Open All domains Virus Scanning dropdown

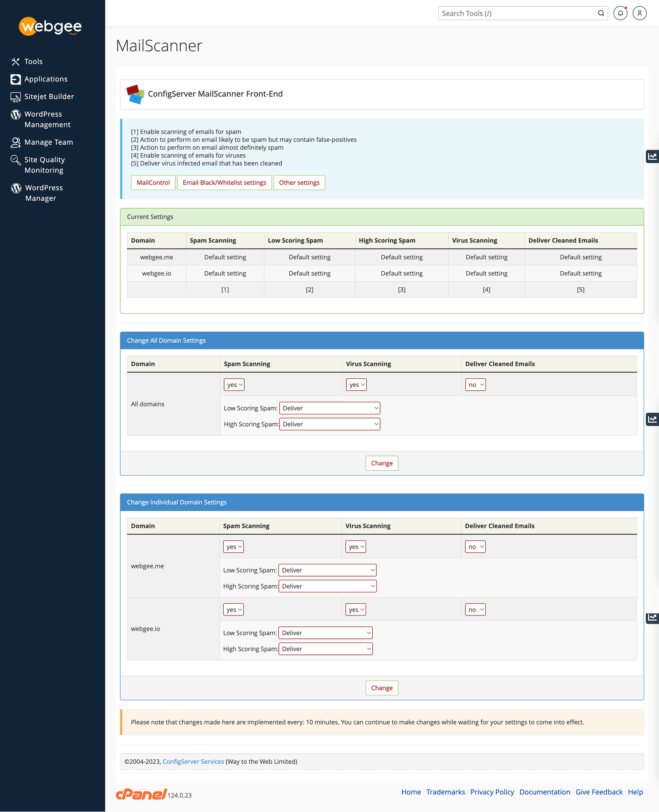(356, 385)
